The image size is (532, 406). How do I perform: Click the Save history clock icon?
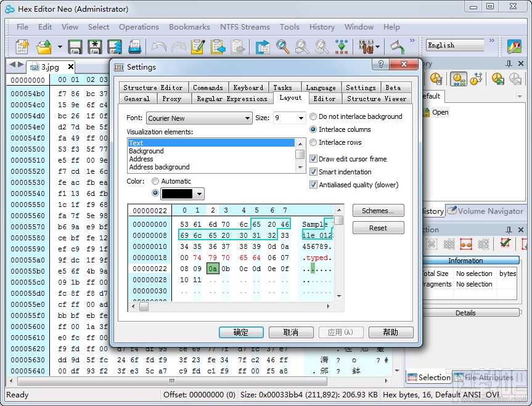[x=497, y=79]
